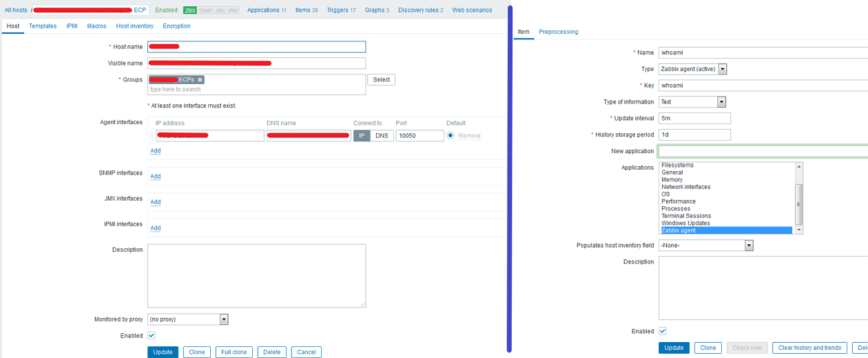
Task: Click the item Update button
Action: coord(674,348)
